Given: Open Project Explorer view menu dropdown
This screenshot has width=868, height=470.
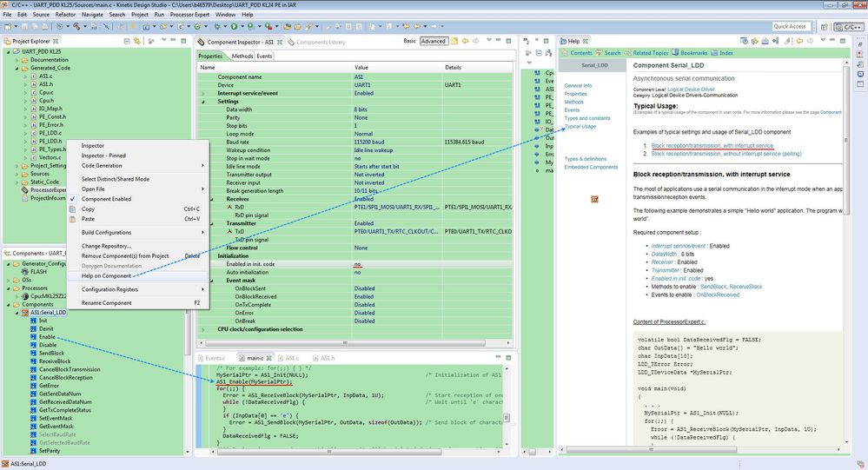Looking at the screenshot, I should [163, 41].
